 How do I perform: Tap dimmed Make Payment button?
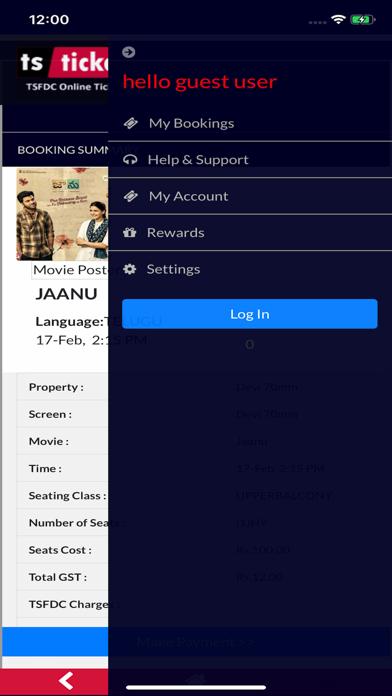(196, 641)
